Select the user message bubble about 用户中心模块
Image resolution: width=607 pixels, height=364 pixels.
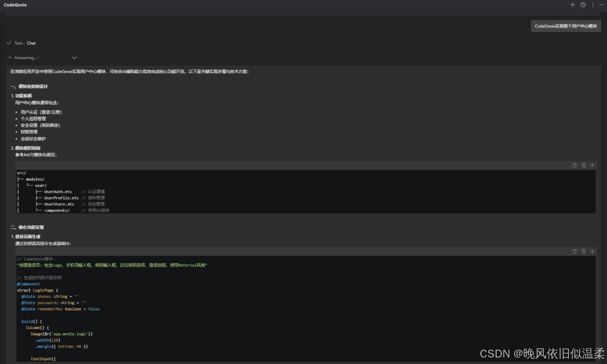point(566,26)
